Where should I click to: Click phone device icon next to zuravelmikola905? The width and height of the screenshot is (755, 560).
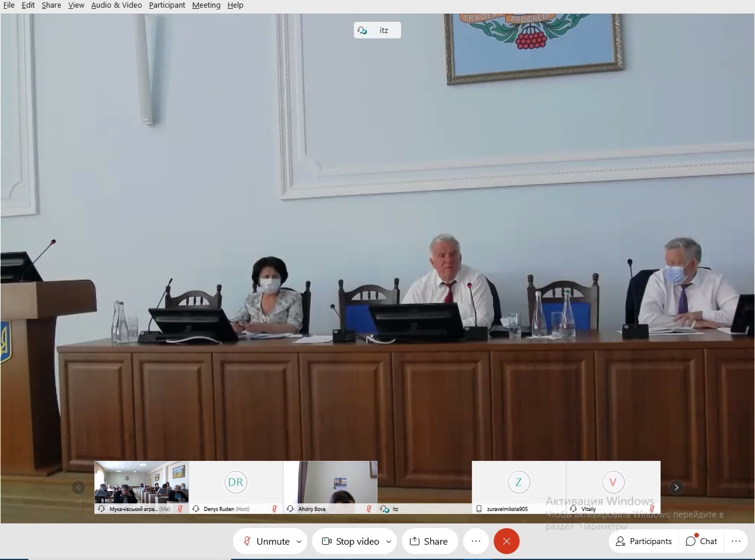[479, 509]
